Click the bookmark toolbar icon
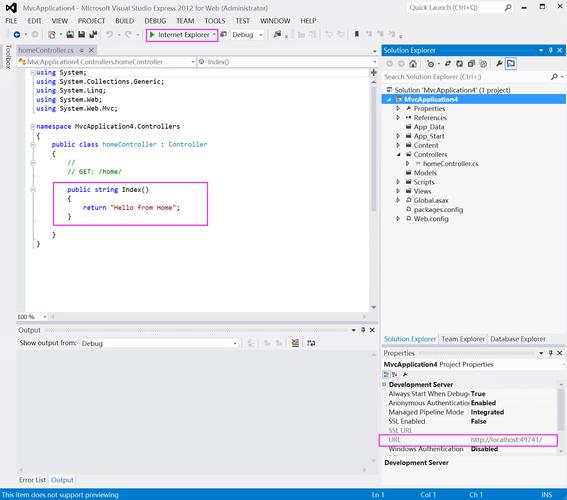 357,34
